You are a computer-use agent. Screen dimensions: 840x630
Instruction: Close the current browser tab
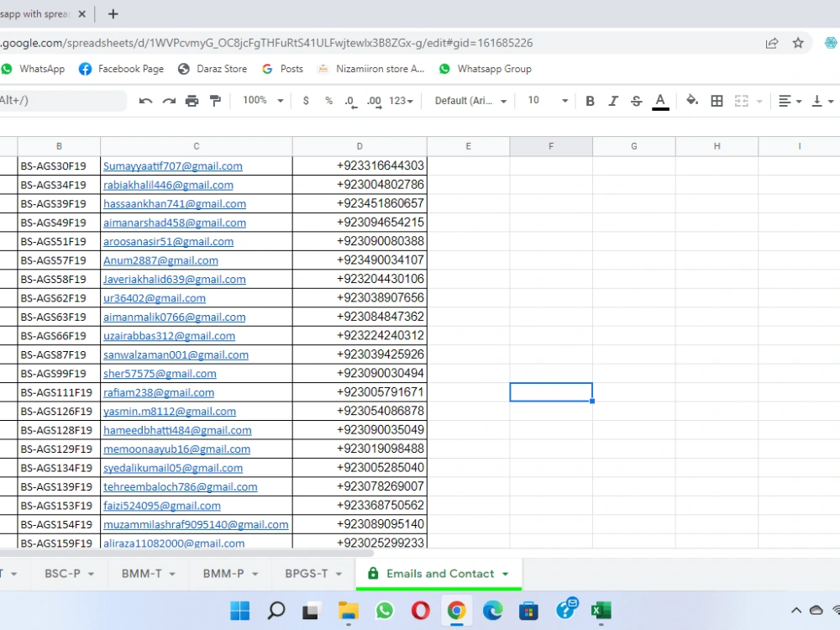[82, 14]
